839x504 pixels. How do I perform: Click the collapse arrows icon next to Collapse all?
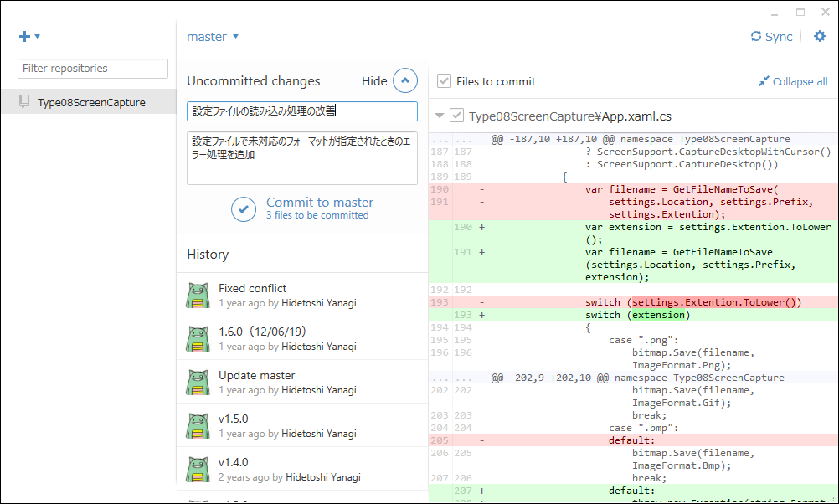[x=764, y=80]
